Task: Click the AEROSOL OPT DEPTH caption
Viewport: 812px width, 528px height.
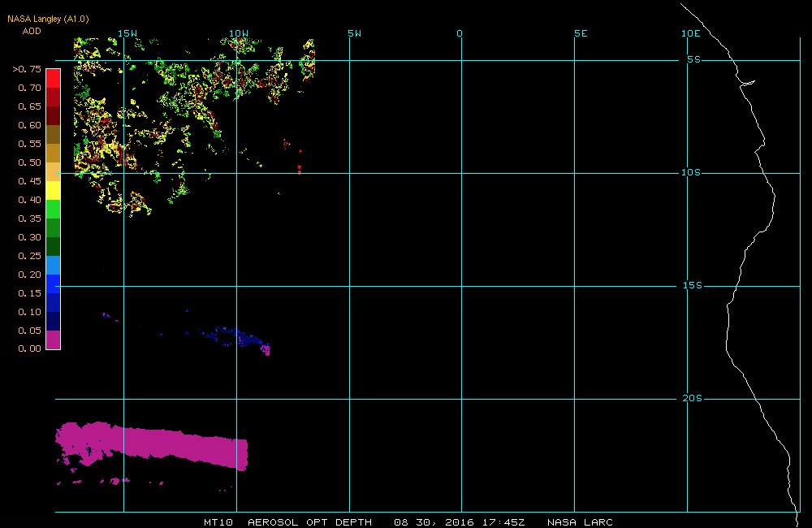Action: tap(309, 522)
